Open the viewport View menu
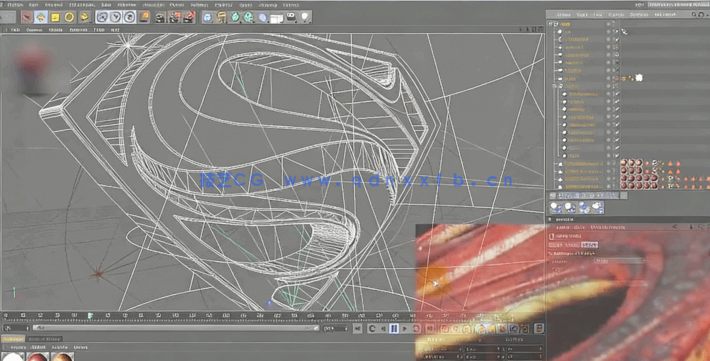This screenshot has height=361, width=710. [x=15, y=30]
